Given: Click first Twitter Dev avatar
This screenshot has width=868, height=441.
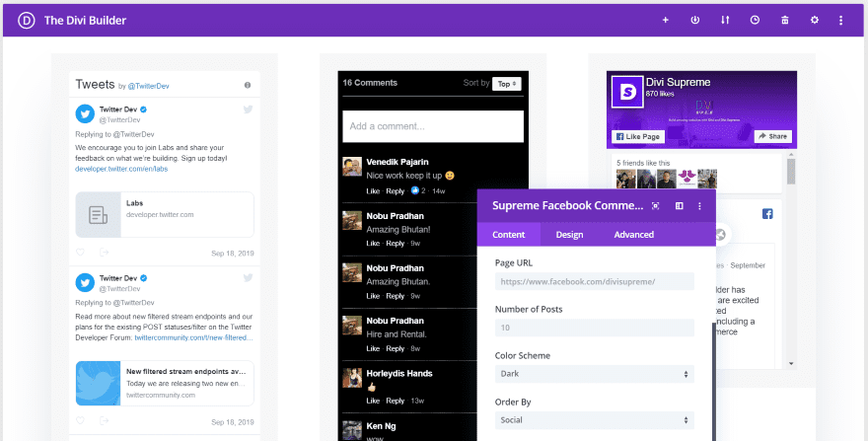Looking at the screenshot, I should pos(85,114).
